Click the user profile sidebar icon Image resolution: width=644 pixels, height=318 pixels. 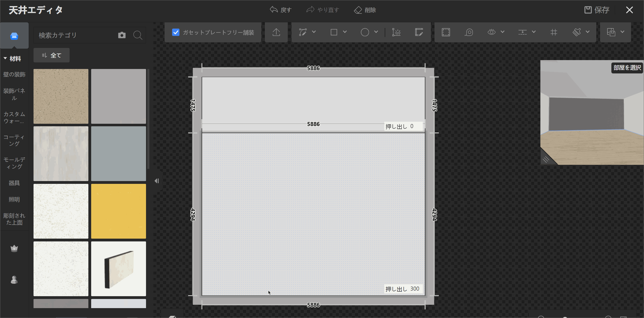(x=14, y=280)
